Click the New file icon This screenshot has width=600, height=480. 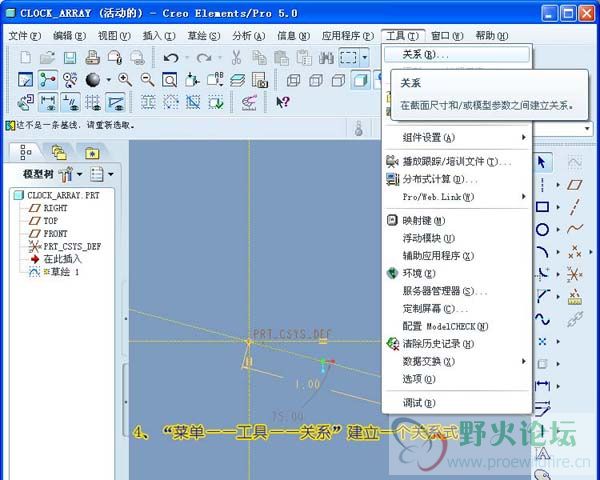(x=26, y=58)
